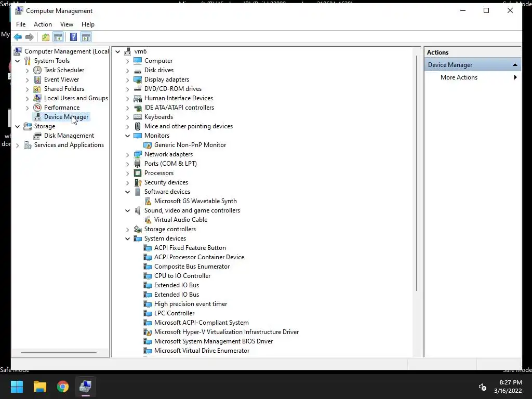Open the Action menu
Viewport: 532px width, 399px height.
(43, 24)
